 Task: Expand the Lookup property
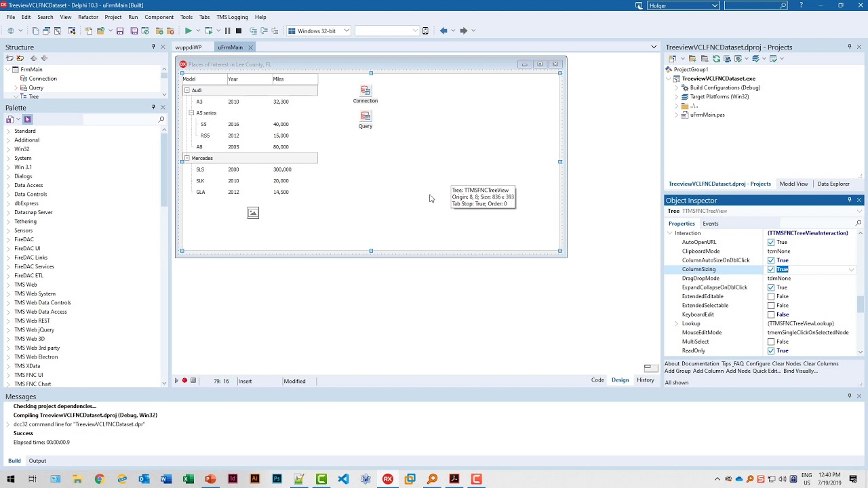click(x=676, y=323)
